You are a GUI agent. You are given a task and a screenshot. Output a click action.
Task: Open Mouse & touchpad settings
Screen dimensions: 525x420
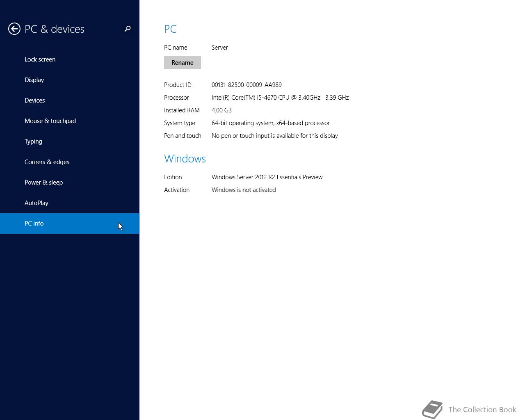coord(70,121)
